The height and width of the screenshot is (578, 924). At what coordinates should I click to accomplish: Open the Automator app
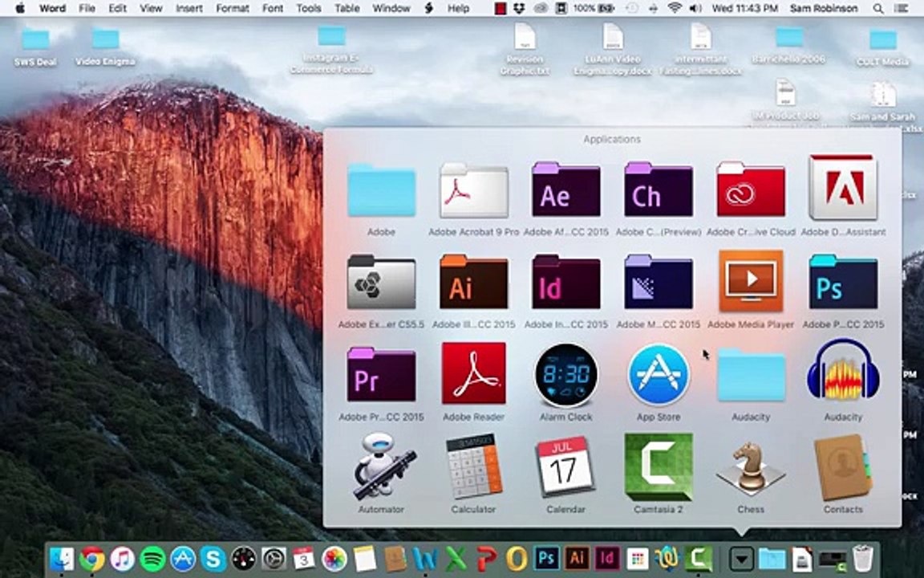(x=381, y=467)
